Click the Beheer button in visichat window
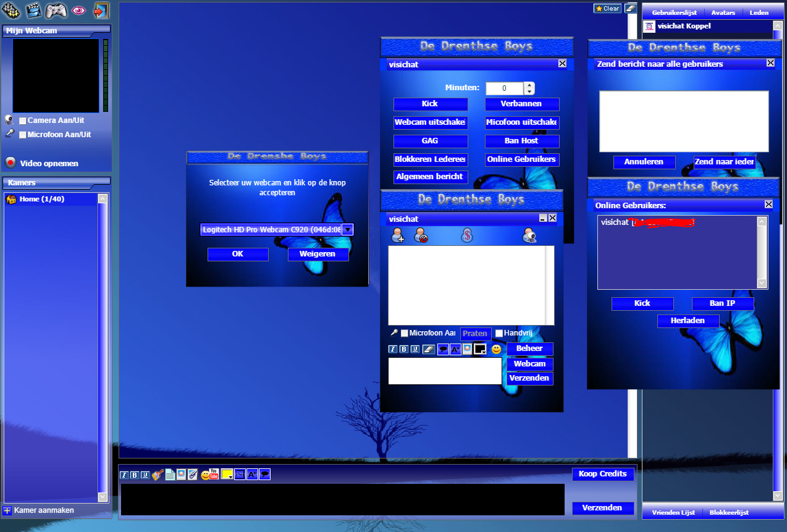787x532 pixels. 530,348
